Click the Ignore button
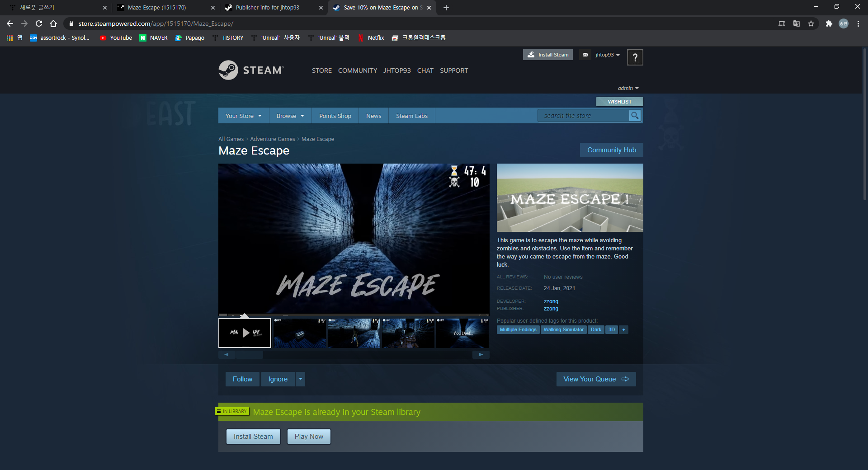 [278, 379]
